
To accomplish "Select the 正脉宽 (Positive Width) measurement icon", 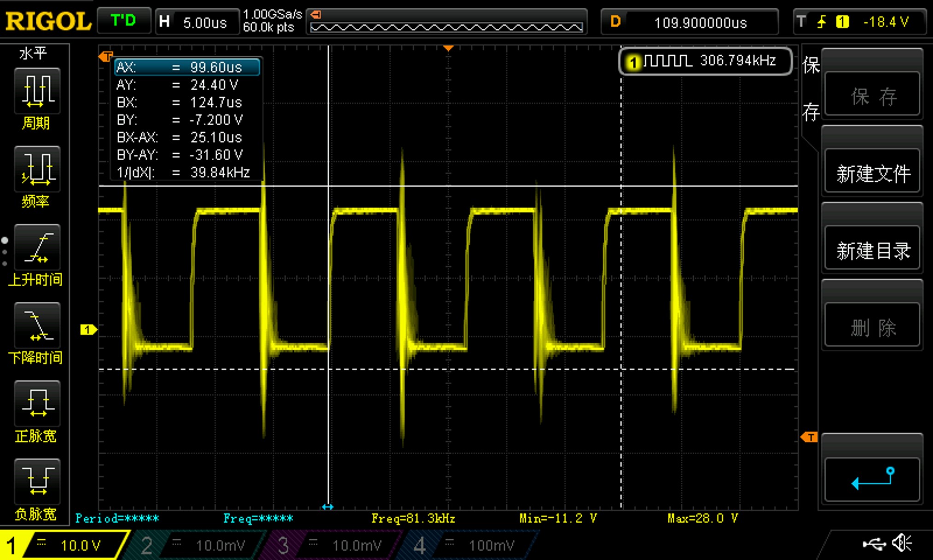I will pyautogui.click(x=37, y=404).
